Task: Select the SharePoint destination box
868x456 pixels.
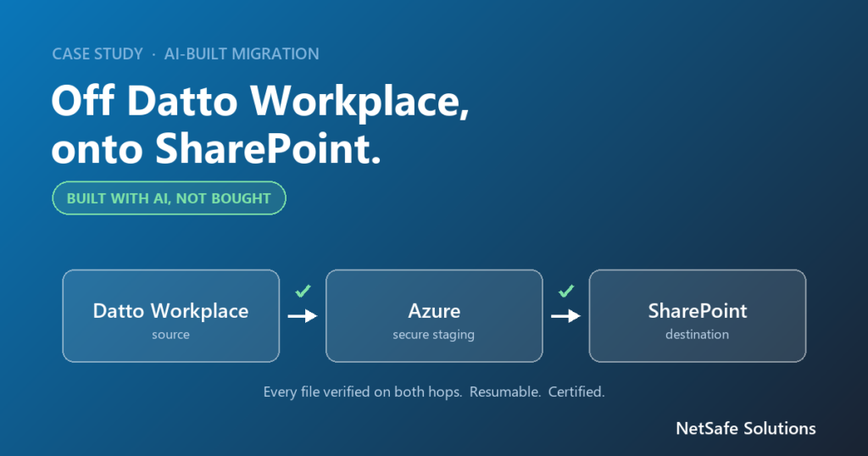Action: tap(698, 316)
